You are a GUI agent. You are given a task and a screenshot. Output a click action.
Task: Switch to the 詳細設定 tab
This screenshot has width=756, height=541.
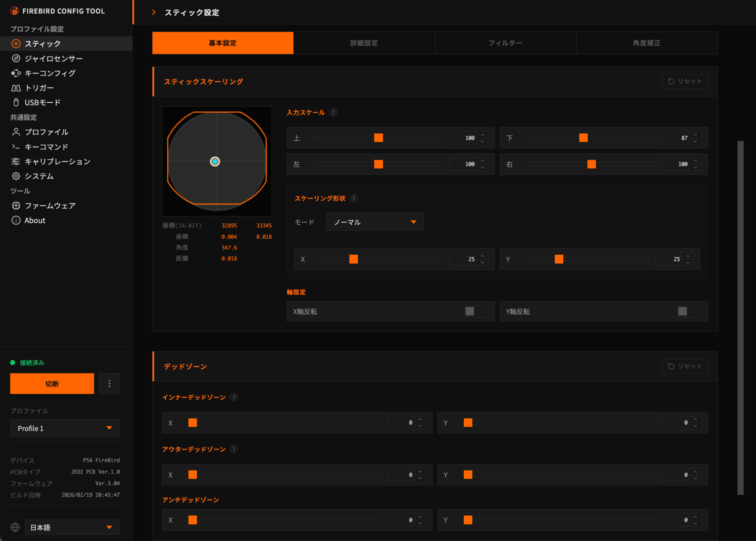point(364,43)
